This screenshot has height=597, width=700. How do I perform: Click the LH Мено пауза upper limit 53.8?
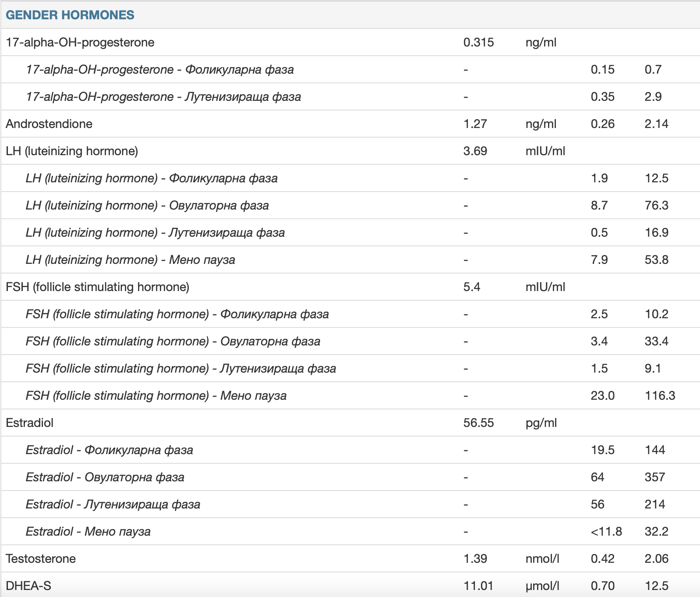656,260
